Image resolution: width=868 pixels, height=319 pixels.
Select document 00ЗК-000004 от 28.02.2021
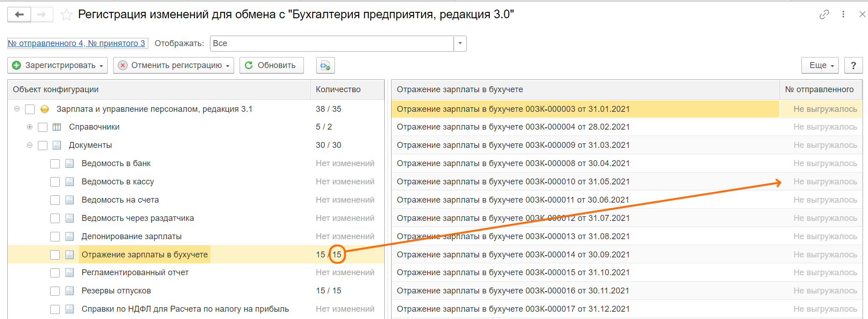click(586, 127)
